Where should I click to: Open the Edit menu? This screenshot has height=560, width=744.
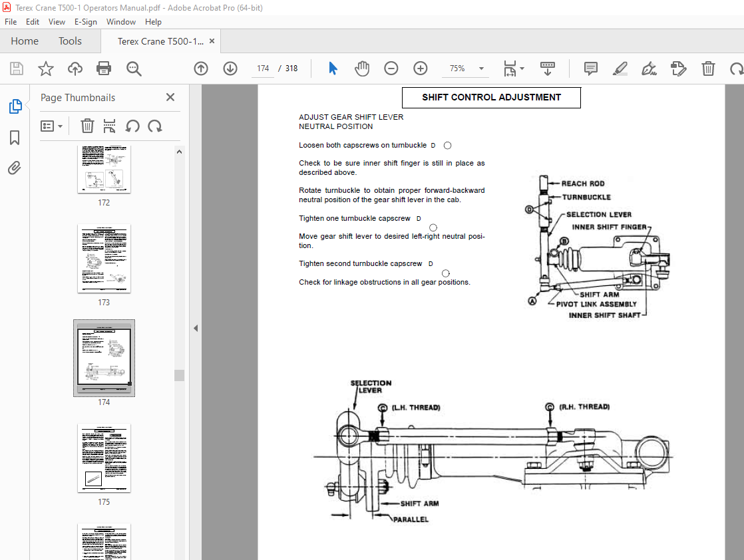[32, 22]
